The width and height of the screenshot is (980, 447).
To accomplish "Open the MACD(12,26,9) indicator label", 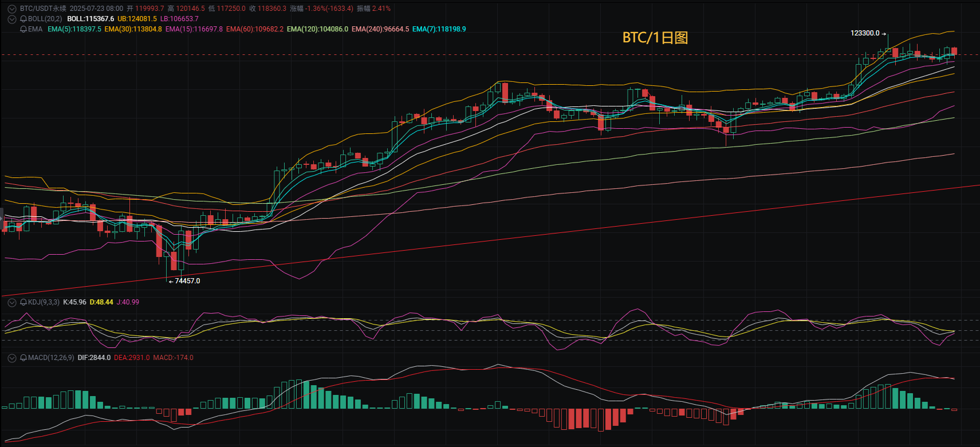I will tap(51, 358).
